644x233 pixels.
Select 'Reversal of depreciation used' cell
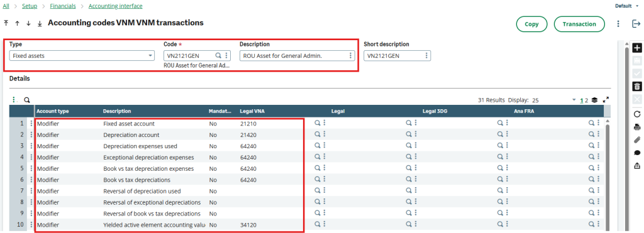click(142, 191)
